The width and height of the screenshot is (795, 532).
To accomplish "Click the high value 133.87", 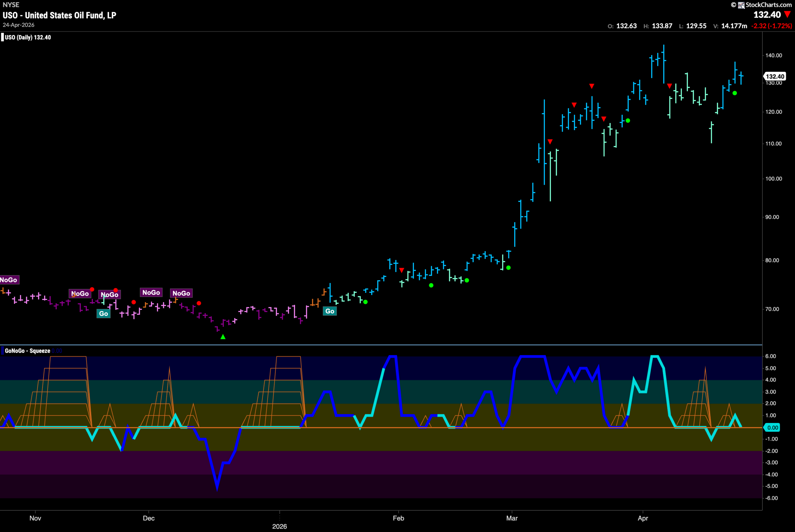I will [x=662, y=26].
